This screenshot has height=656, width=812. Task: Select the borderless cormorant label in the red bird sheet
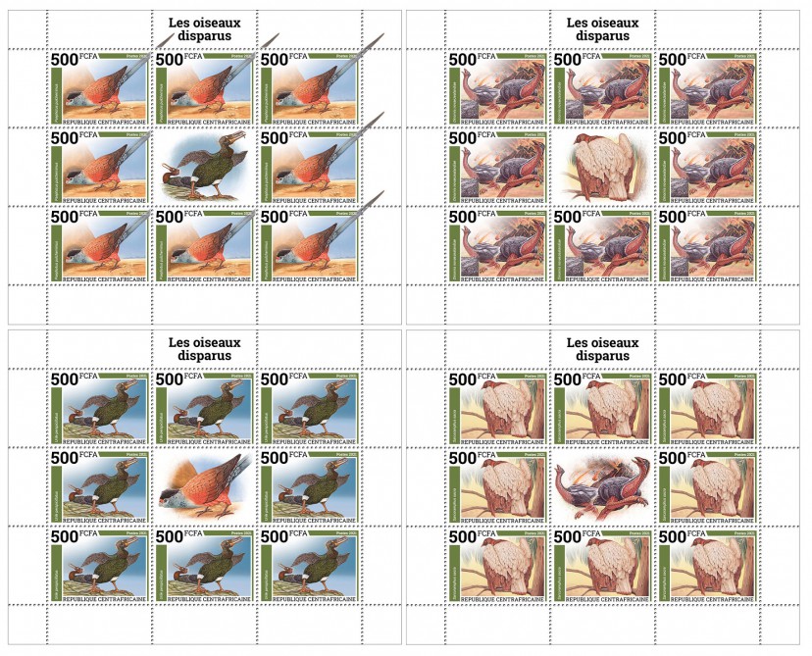click(204, 166)
